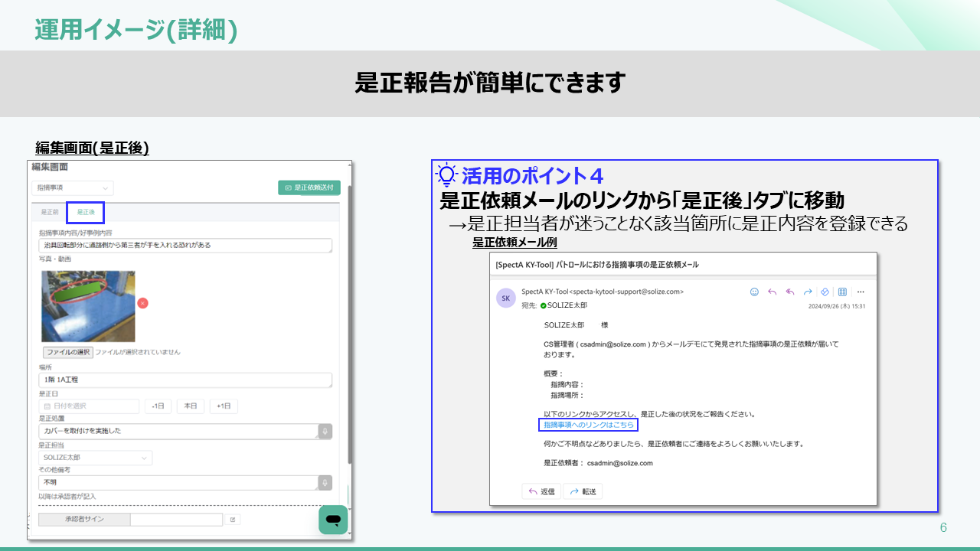Click the reply arrow icon in email toolbar

(x=772, y=292)
